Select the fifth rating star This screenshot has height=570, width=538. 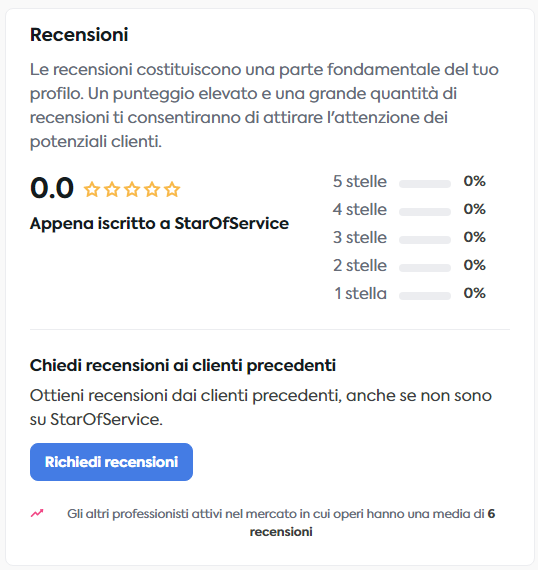tap(172, 190)
